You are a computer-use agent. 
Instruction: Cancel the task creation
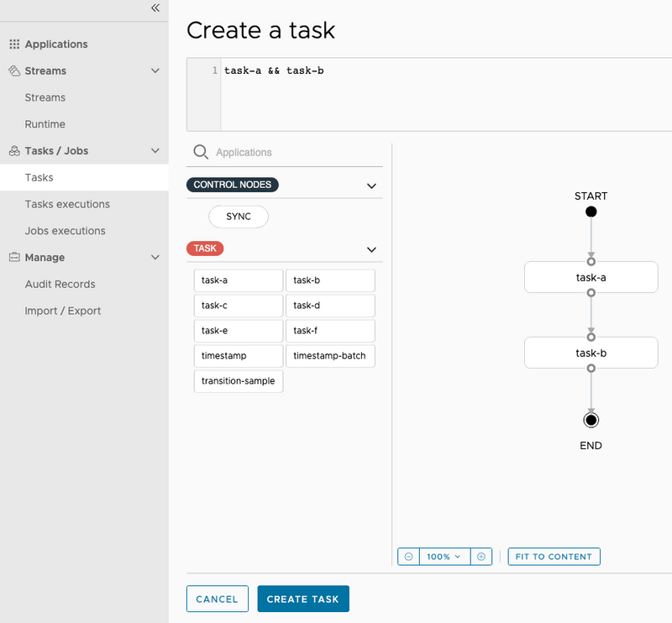pyautogui.click(x=217, y=599)
